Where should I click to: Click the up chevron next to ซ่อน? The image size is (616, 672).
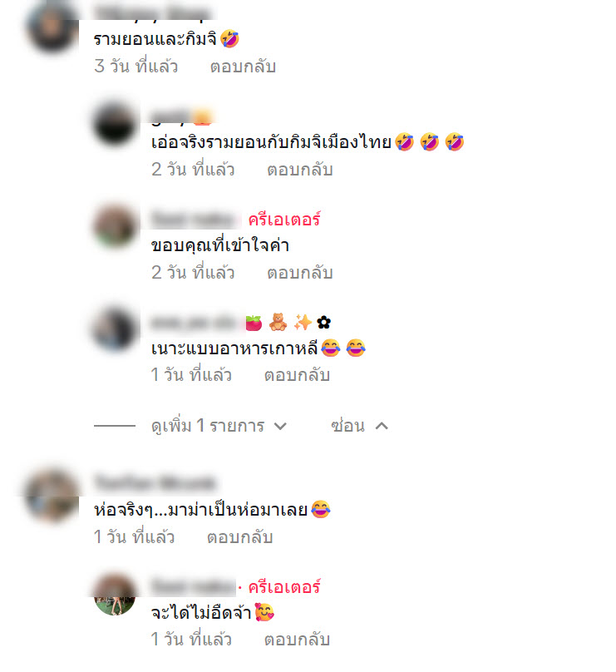(382, 426)
